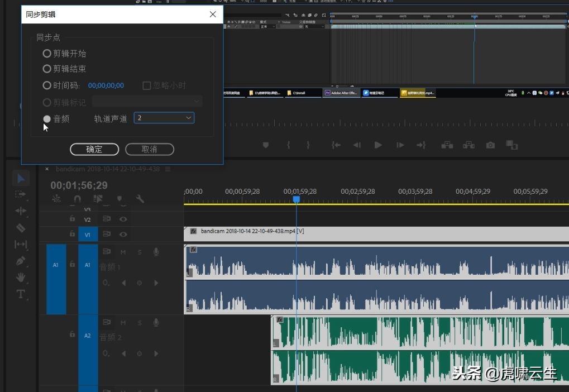Click the Adobe After Effects taskbar item

(341, 93)
